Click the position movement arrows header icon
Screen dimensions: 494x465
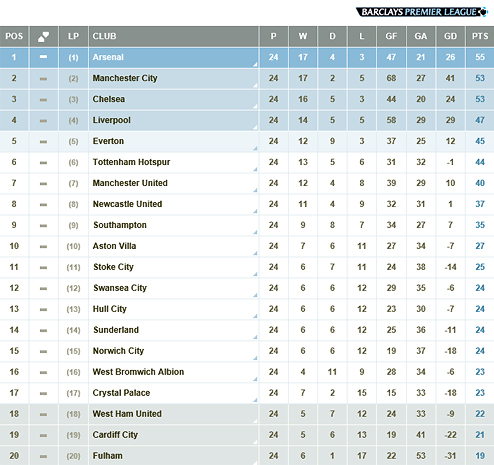pyautogui.click(x=43, y=37)
